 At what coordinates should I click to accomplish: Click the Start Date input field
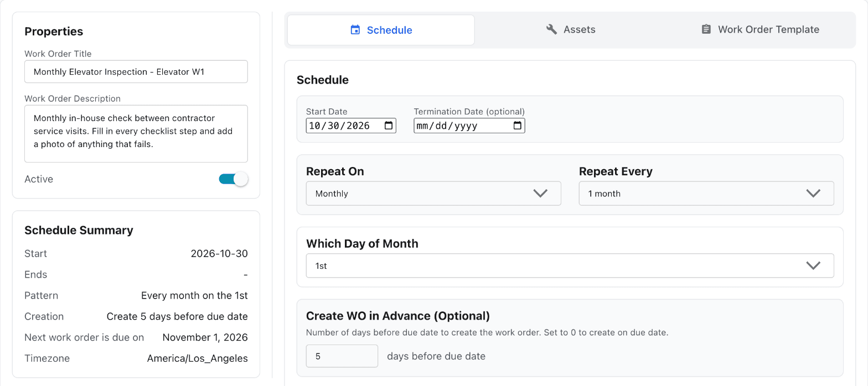click(351, 126)
